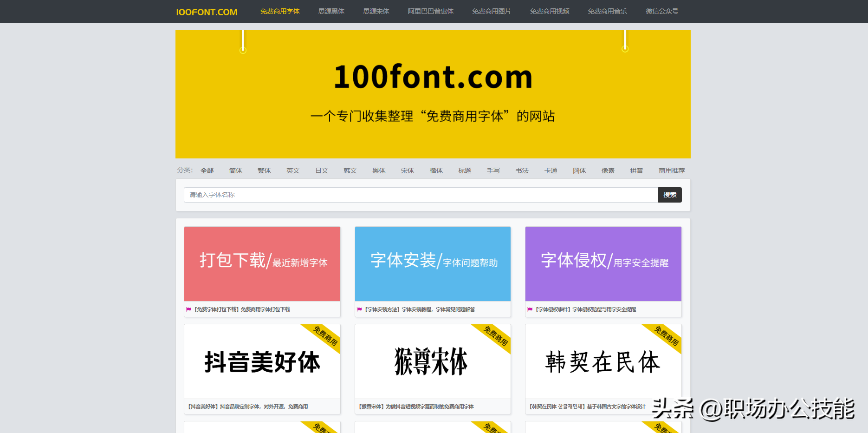
Task: Open the purple 字体侵权 card
Action: pos(603,264)
